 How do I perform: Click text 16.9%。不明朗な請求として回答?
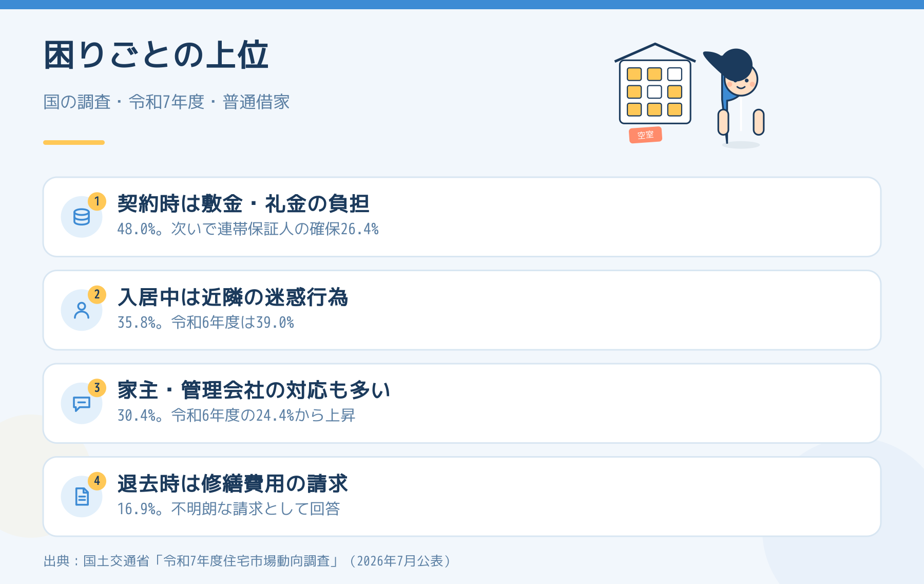click(228, 509)
